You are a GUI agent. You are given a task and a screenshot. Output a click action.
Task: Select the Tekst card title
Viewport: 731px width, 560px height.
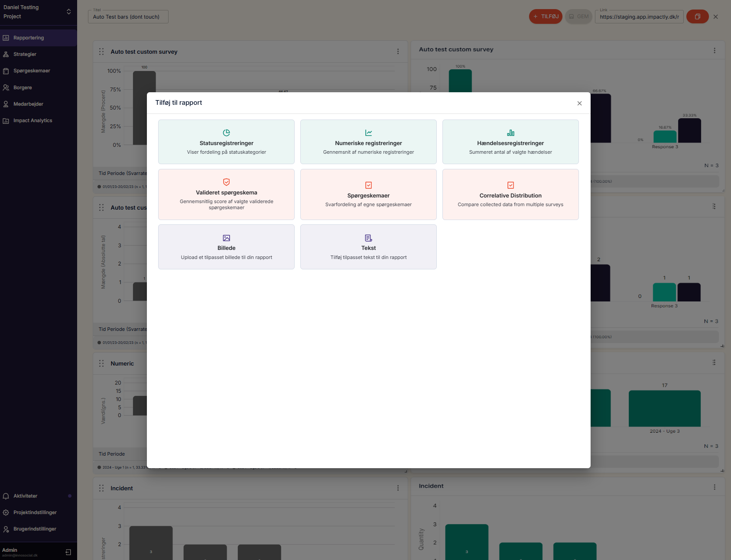click(368, 248)
